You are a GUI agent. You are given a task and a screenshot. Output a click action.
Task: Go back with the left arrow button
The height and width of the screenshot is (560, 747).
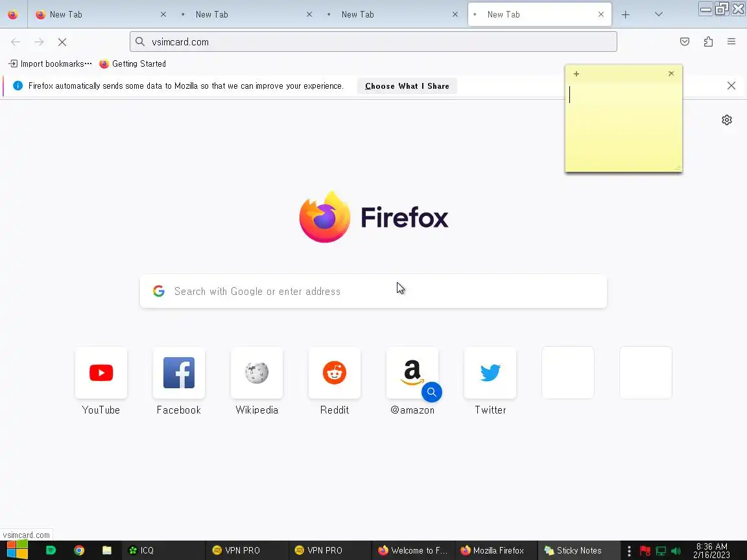click(x=16, y=42)
